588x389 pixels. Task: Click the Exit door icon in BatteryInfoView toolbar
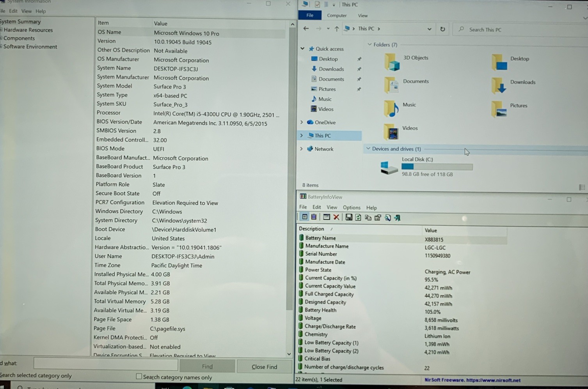[398, 217]
